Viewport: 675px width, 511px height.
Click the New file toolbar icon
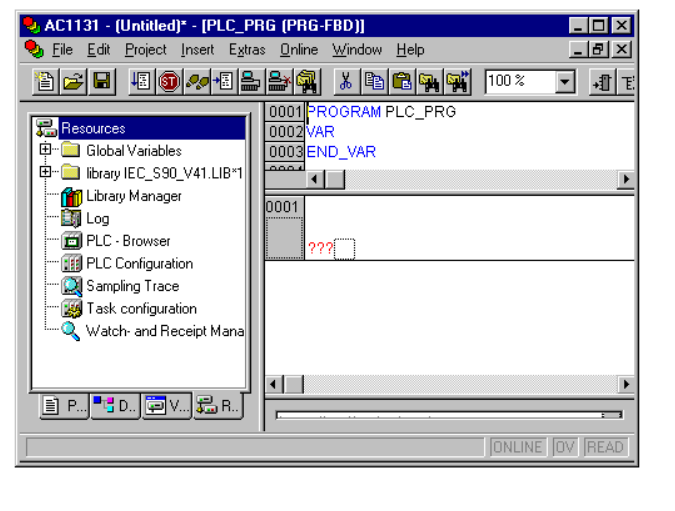tap(45, 82)
